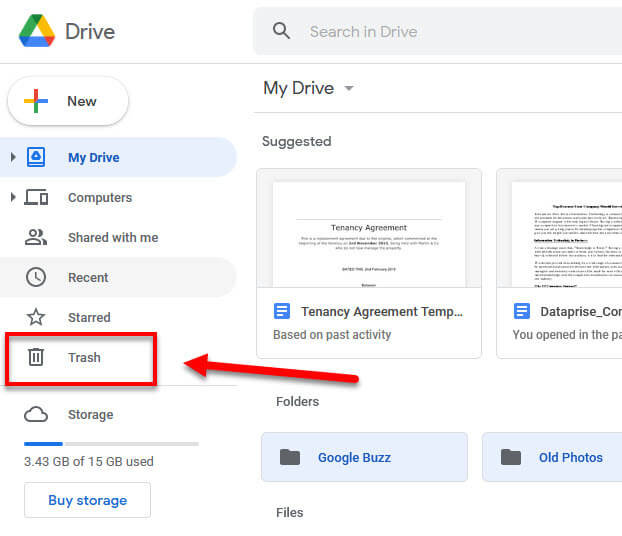Click the Storage cloud icon
Viewport: 622px width, 536px height.
(x=36, y=415)
